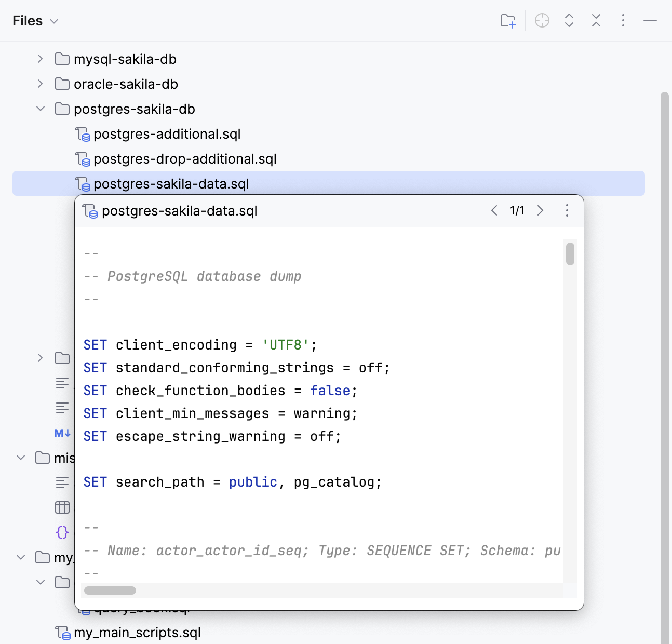Image resolution: width=672 pixels, height=644 pixels.
Task: Collapse the postgres-sakila-db folder
Action: point(40,109)
